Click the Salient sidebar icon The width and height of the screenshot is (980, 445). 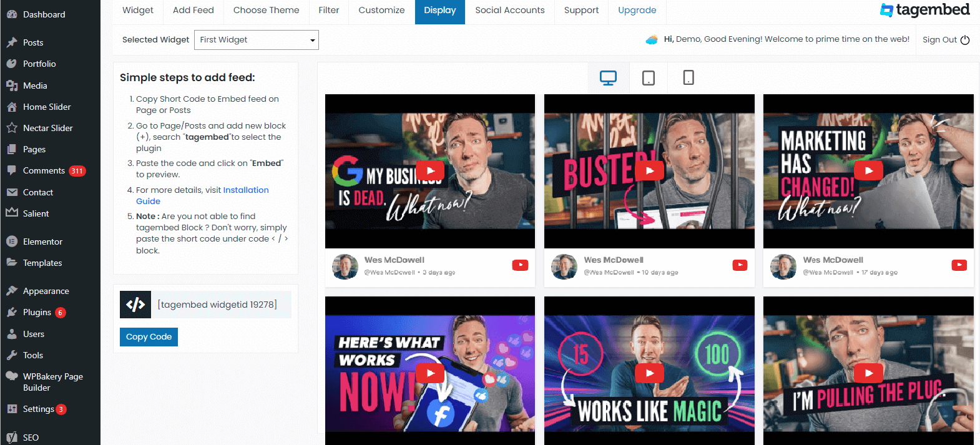pos(12,213)
